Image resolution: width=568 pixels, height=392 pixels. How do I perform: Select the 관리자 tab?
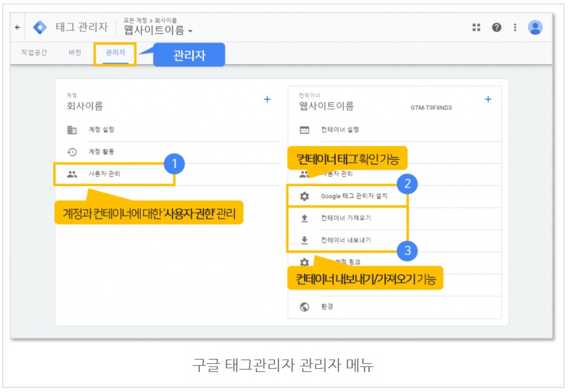pyautogui.click(x=115, y=52)
